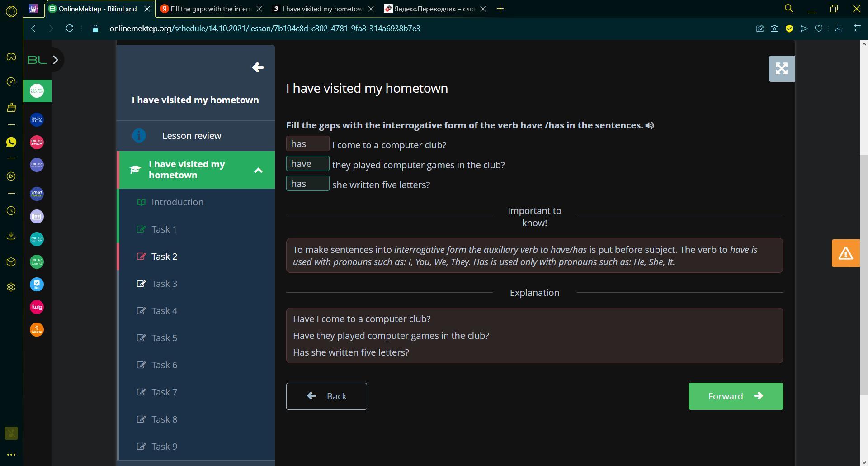Select Task 5 in lesson list
The height and width of the screenshot is (466, 868).
197,338
